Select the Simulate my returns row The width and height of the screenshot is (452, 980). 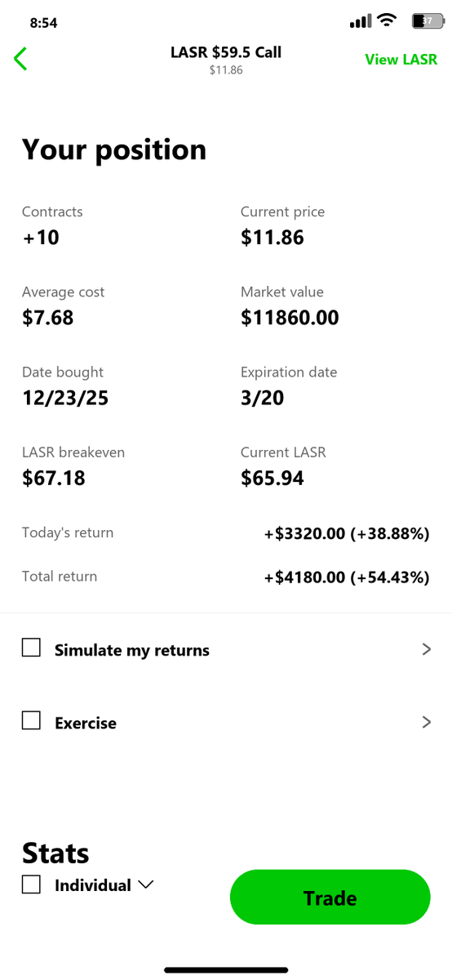(x=226, y=649)
